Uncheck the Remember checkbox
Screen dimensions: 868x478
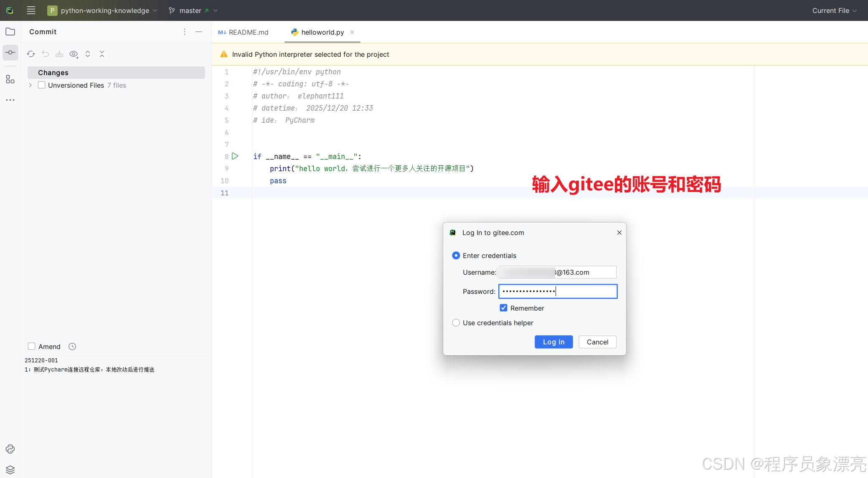tap(504, 308)
